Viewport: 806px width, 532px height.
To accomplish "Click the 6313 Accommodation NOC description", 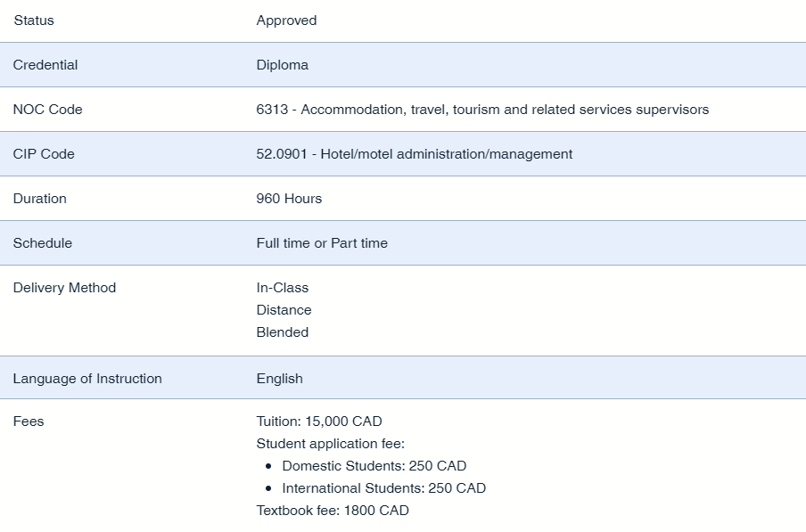I will pos(482,110).
